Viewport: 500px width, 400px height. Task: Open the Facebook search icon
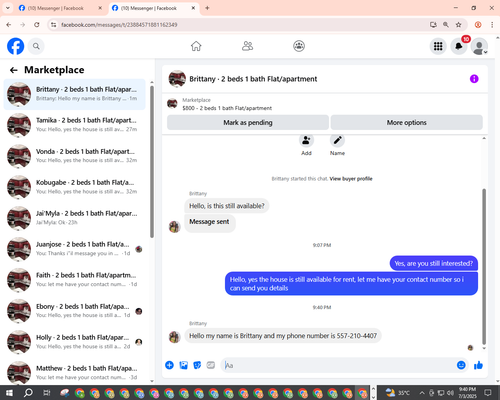pyautogui.click(x=36, y=46)
